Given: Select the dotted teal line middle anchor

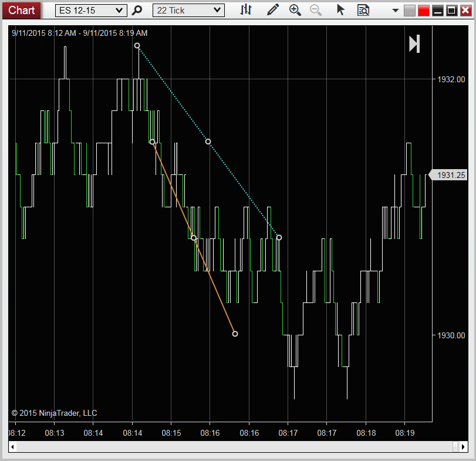Looking at the screenshot, I should pos(208,142).
